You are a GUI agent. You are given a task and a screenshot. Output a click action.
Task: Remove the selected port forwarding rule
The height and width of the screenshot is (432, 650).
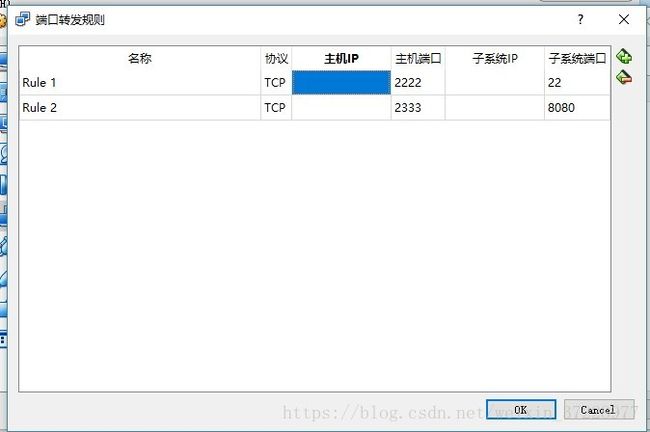tap(623, 77)
